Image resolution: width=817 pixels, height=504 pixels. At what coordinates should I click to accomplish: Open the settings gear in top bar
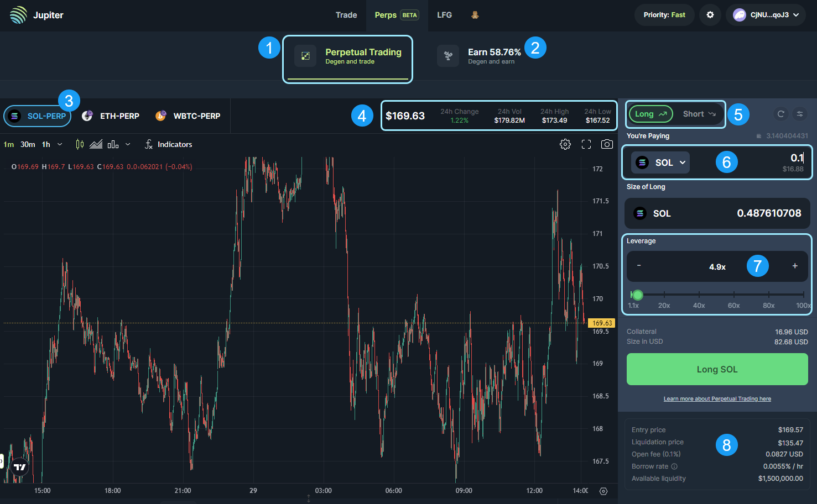(x=710, y=15)
